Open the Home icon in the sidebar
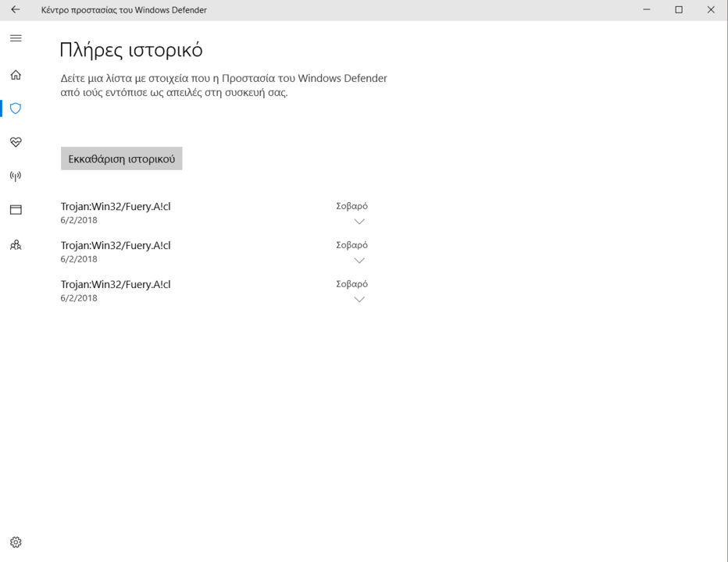The image size is (728, 562). [x=16, y=75]
